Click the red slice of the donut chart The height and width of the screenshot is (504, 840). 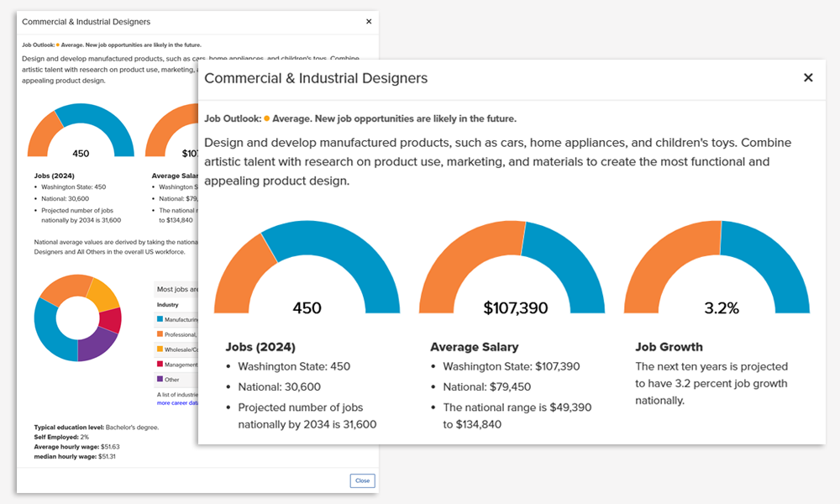[x=111, y=320]
